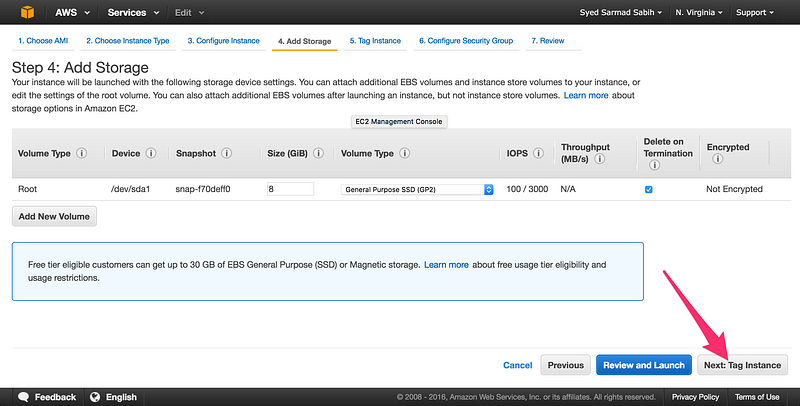Open General Purpose SSD (GP2) volume dropdown

pyautogui.click(x=417, y=189)
